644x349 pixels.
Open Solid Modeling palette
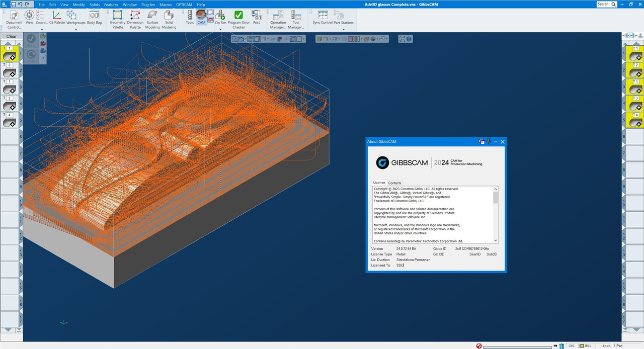point(169,20)
